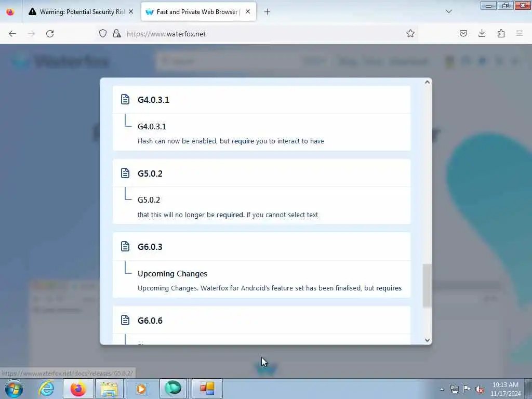Expand the list all tabs dropdown
532x399 pixels.
click(448, 11)
